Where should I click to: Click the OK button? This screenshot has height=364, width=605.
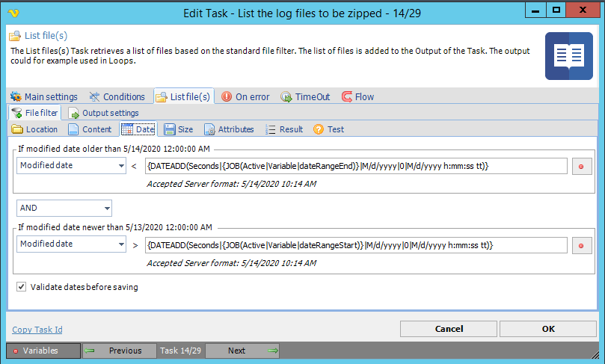548,329
